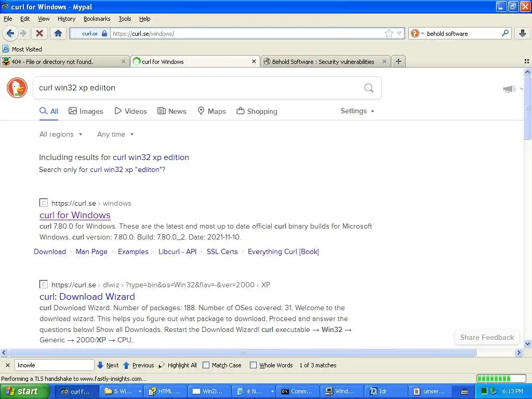Viewport: 532px width, 399px height.
Task: Toggle Highlight All in find bar
Action: (178, 365)
